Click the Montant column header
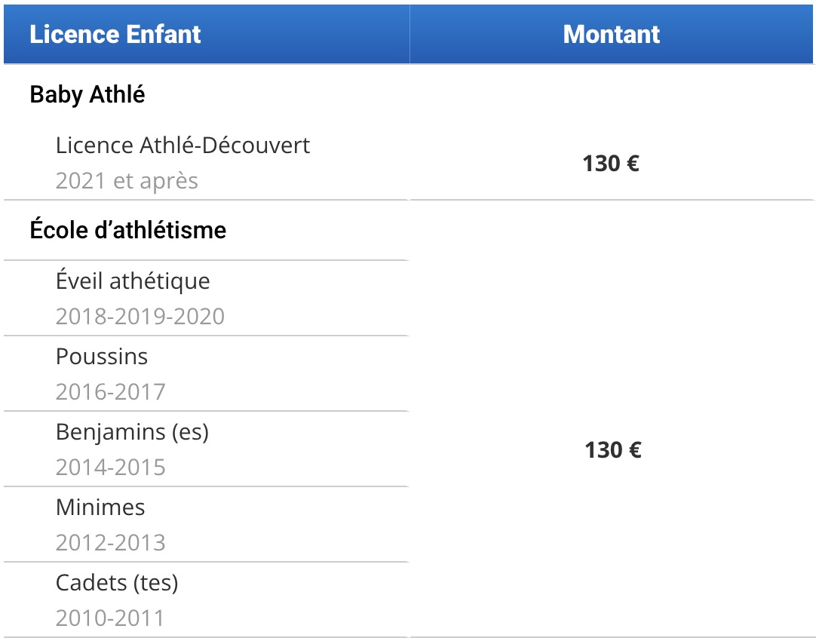Screen dimensions: 816x644 [x=612, y=35]
